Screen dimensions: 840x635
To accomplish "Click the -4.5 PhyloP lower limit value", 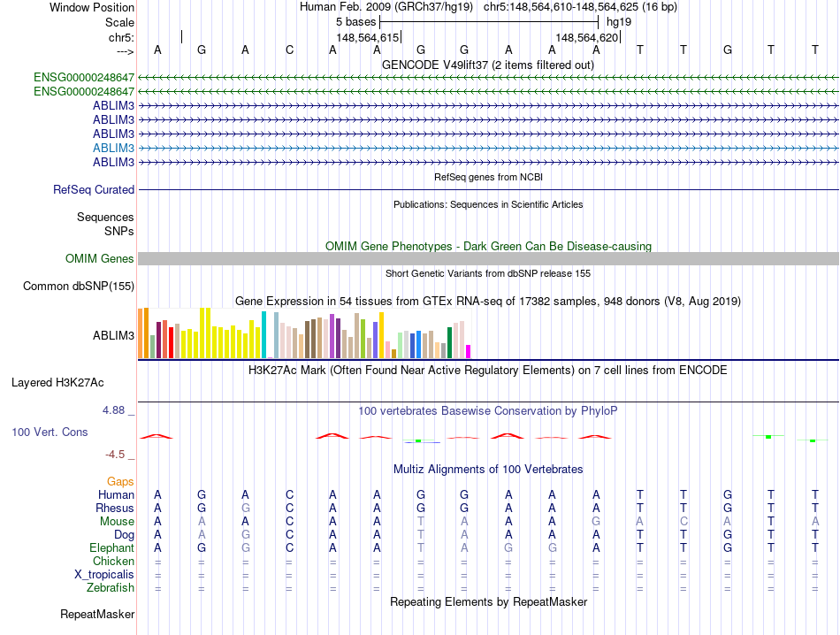I will click(115, 455).
